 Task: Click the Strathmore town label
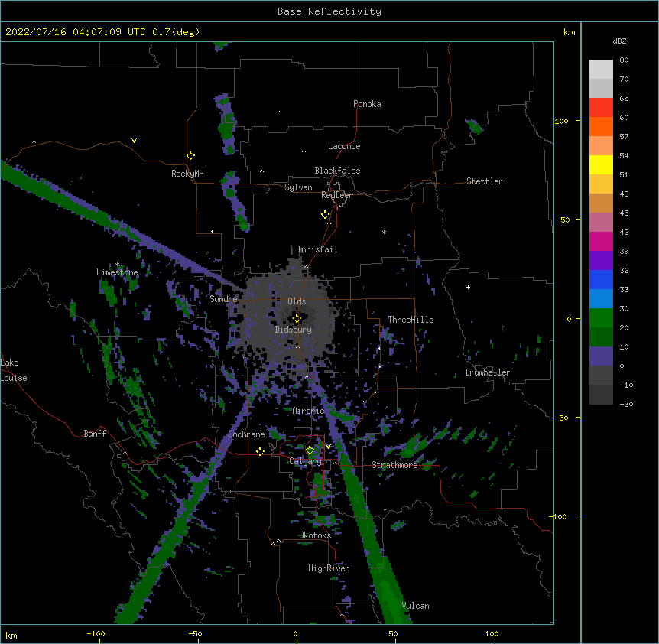tap(394, 465)
